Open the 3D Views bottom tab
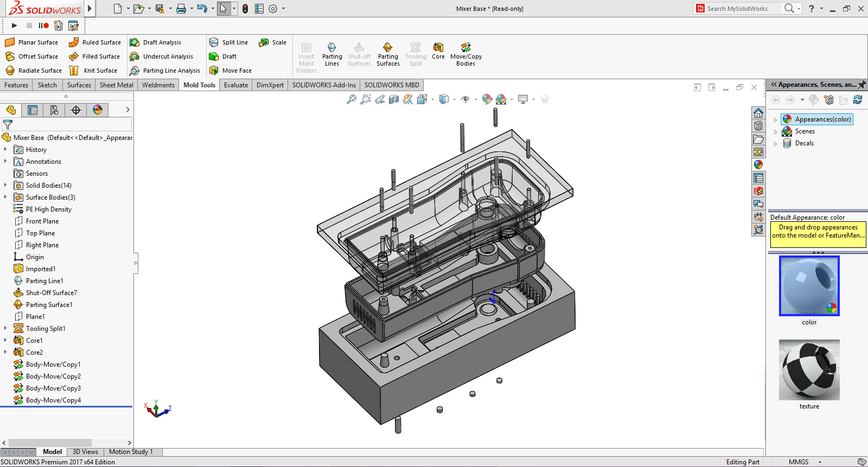This screenshot has height=467, width=868. (85, 452)
